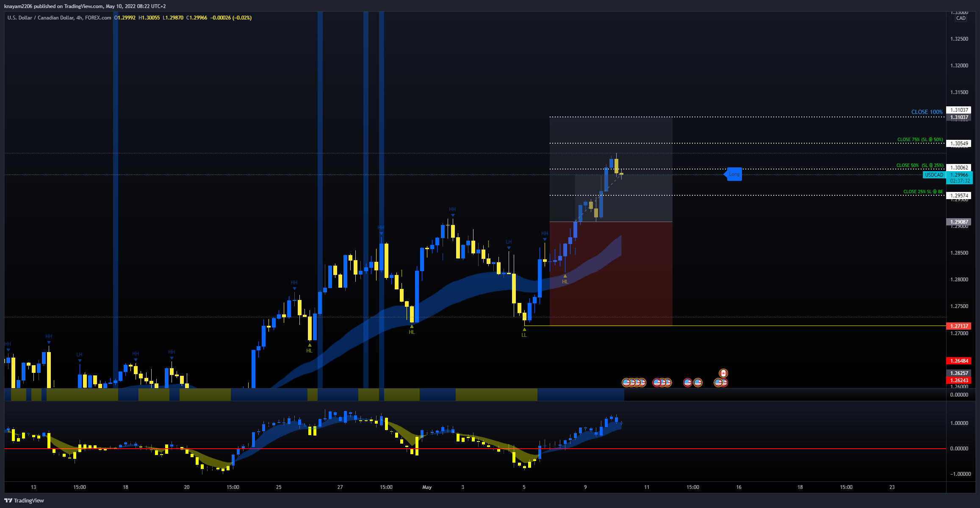This screenshot has width=980, height=508.
Task: Click the USDCAD symbol tag
Action: pyautogui.click(x=934, y=175)
